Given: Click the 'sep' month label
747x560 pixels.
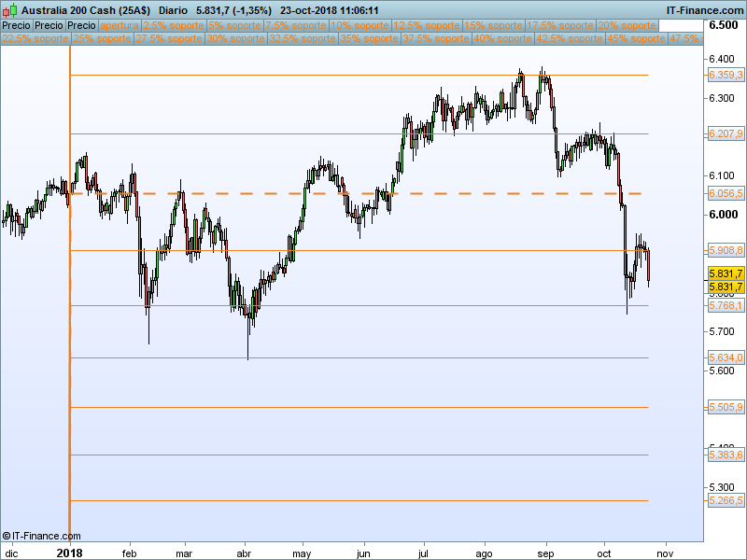Looking at the screenshot, I should point(545,553).
